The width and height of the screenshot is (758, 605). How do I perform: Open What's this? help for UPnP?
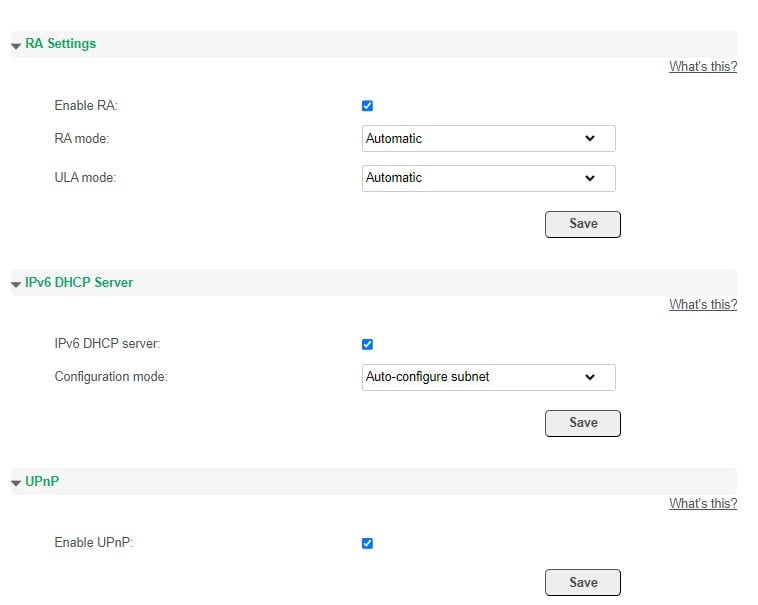[703, 504]
